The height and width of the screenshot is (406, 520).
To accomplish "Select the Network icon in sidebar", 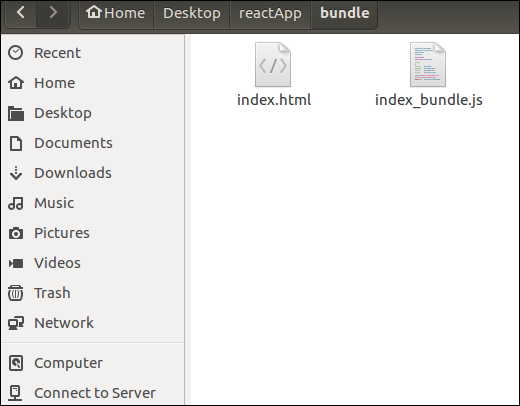I will click(16, 323).
